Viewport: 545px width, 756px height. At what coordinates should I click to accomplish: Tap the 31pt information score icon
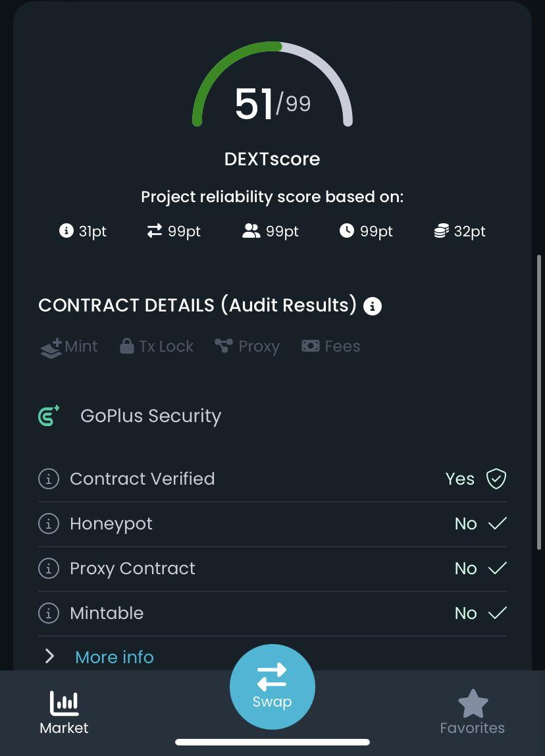[66, 231]
